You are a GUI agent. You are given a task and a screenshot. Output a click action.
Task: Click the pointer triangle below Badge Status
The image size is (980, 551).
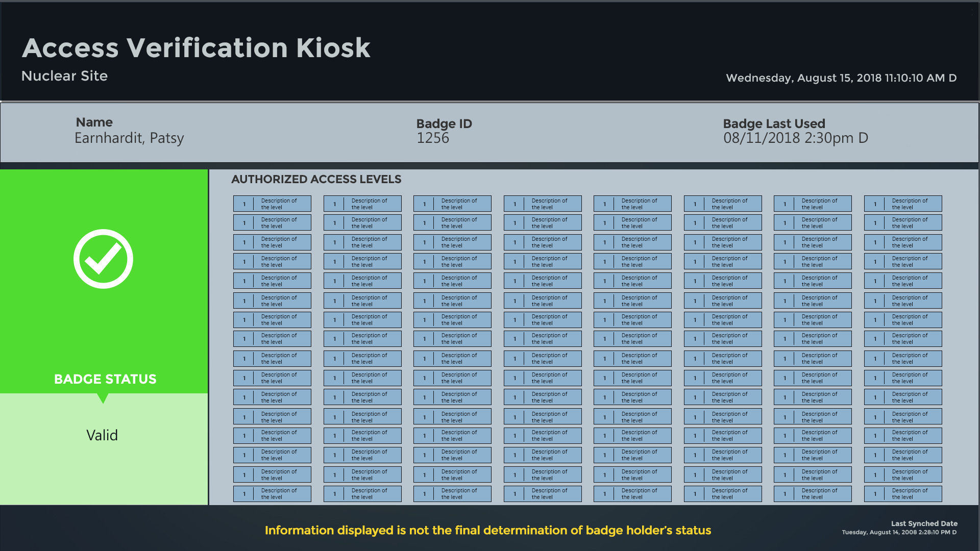(103, 398)
